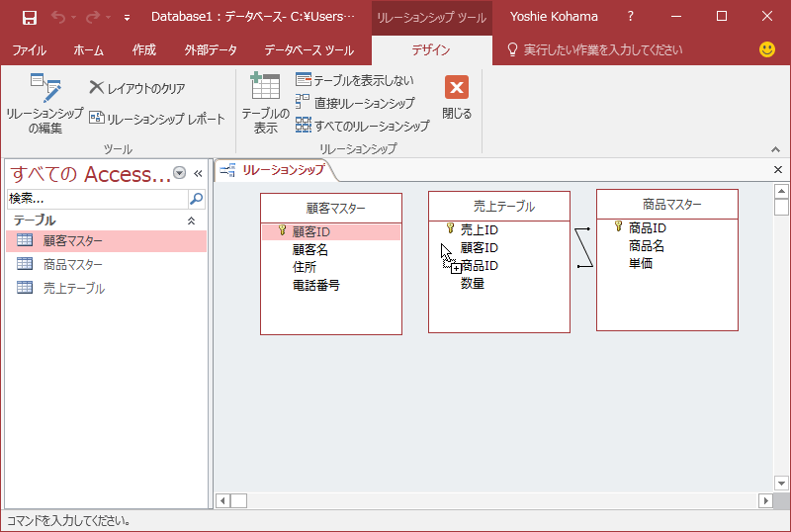Click the magnifier search icon in navigation pane

(x=196, y=199)
